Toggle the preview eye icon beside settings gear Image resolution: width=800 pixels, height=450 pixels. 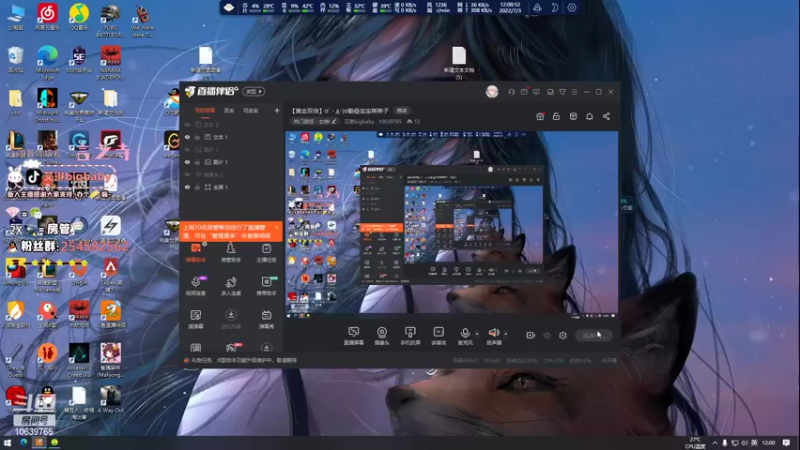pos(547,335)
